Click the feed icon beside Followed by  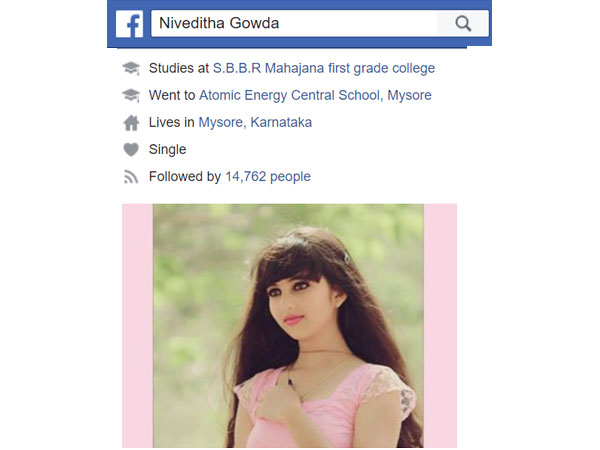coord(131,177)
